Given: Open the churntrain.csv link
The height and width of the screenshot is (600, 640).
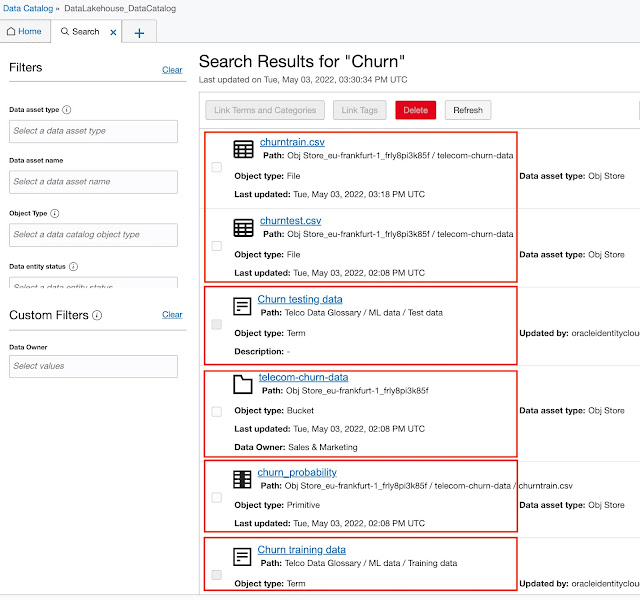Looking at the screenshot, I should (x=292, y=142).
